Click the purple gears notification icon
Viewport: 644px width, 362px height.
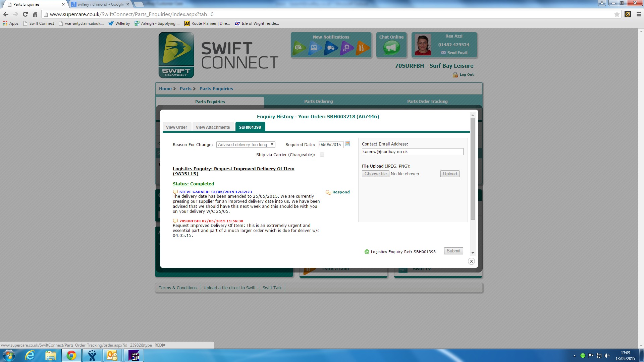pyautogui.click(x=346, y=48)
